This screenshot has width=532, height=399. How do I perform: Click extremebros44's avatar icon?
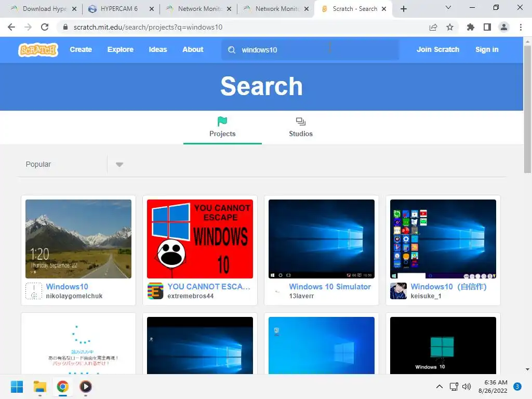point(155,291)
